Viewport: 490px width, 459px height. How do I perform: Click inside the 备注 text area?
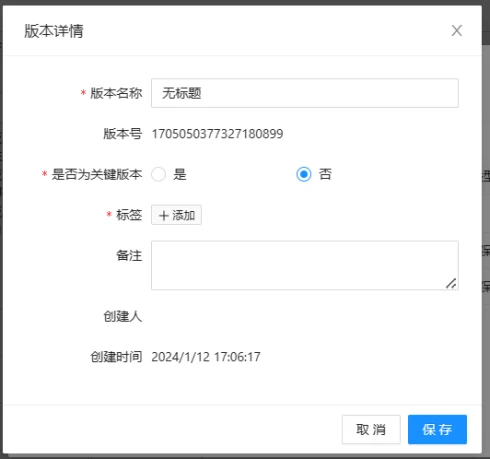(305, 265)
